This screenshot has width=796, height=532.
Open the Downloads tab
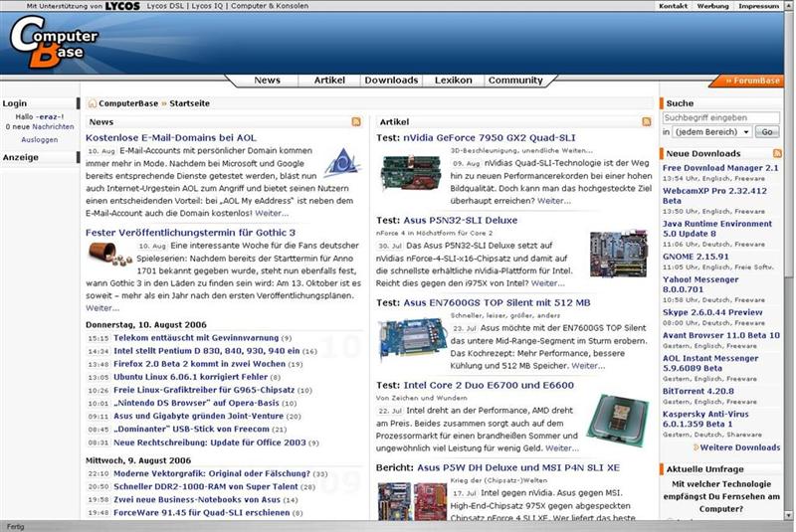point(391,81)
